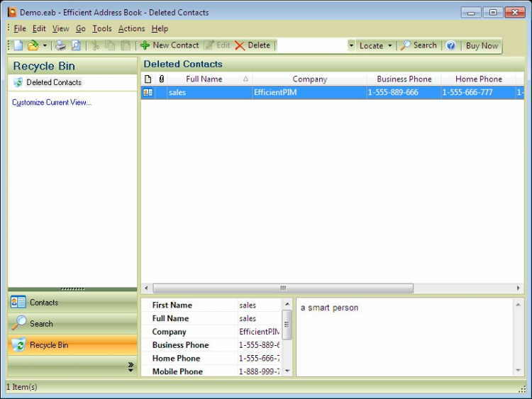Click the Cut scissors icon
Image resolution: width=532 pixels, height=399 pixels.
coord(95,45)
